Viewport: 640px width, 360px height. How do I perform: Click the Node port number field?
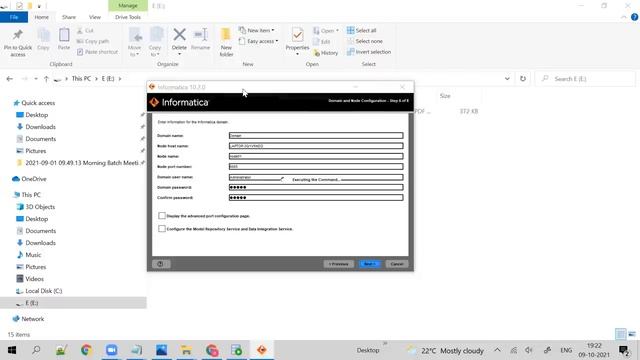click(316, 167)
